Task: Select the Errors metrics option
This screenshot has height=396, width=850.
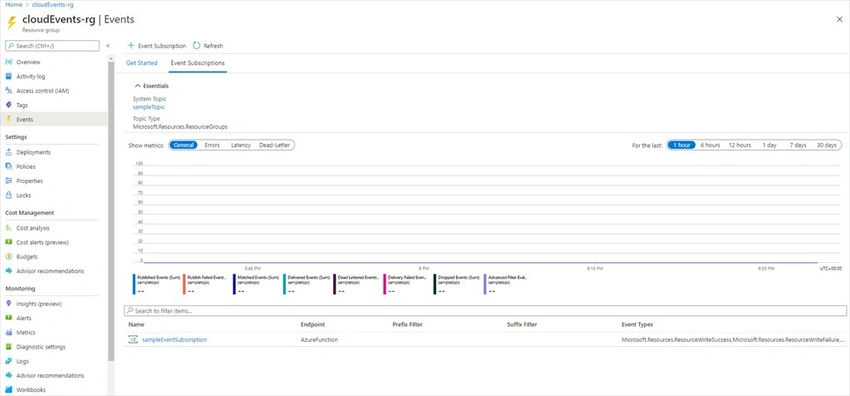Action: point(212,145)
